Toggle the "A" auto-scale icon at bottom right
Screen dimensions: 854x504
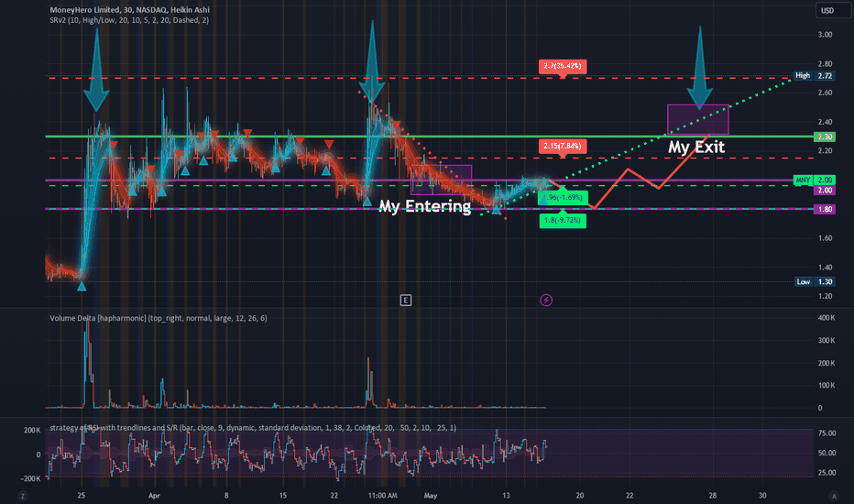click(834, 496)
